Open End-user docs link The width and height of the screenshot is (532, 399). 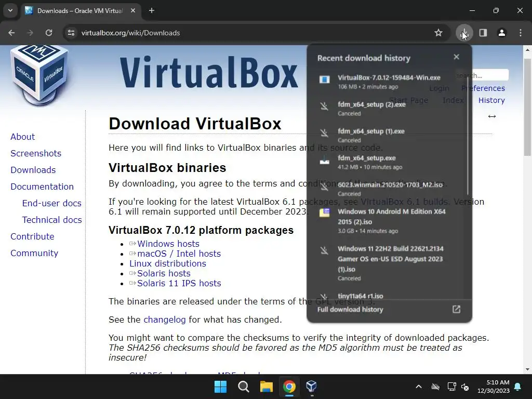click(x=52, y=203)
